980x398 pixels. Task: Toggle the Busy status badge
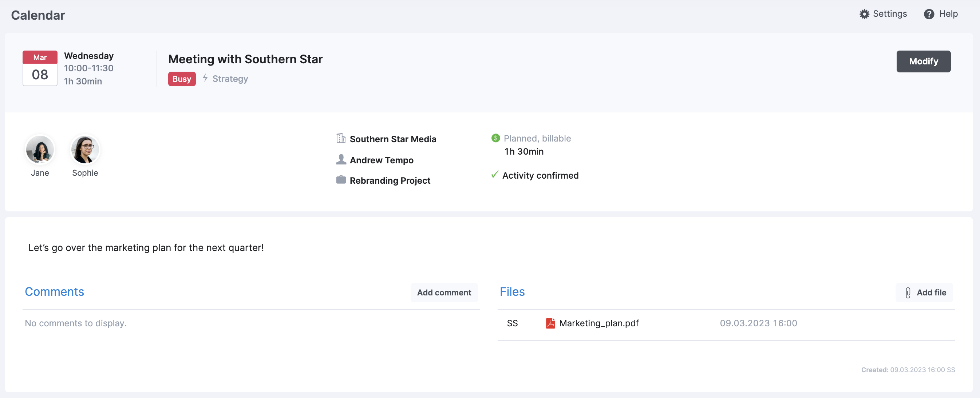(x=181, y=79)
